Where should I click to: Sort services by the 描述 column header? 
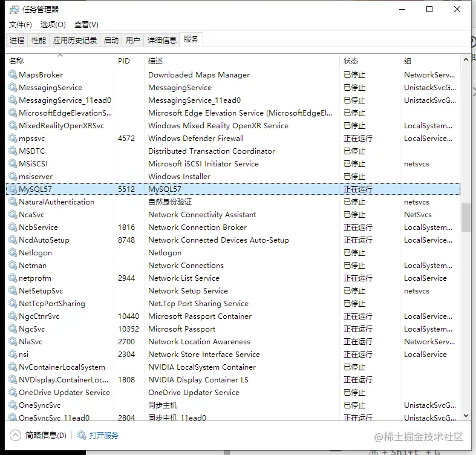(242, 61)
